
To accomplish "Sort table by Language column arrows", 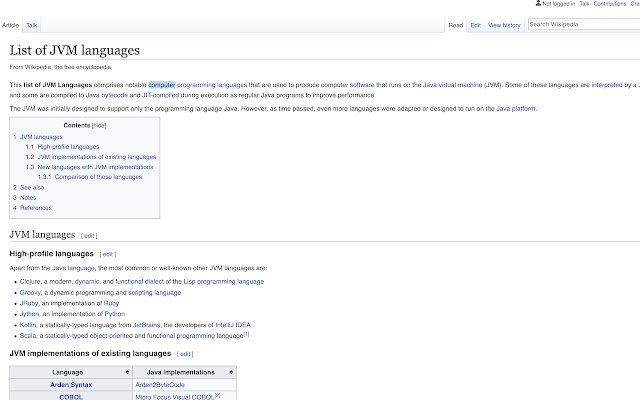I will click(127, 372).
